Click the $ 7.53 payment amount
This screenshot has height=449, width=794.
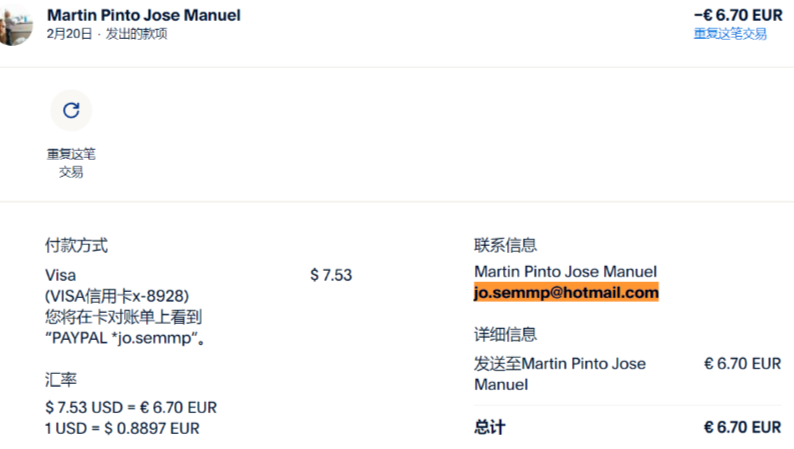pos(331,275)
